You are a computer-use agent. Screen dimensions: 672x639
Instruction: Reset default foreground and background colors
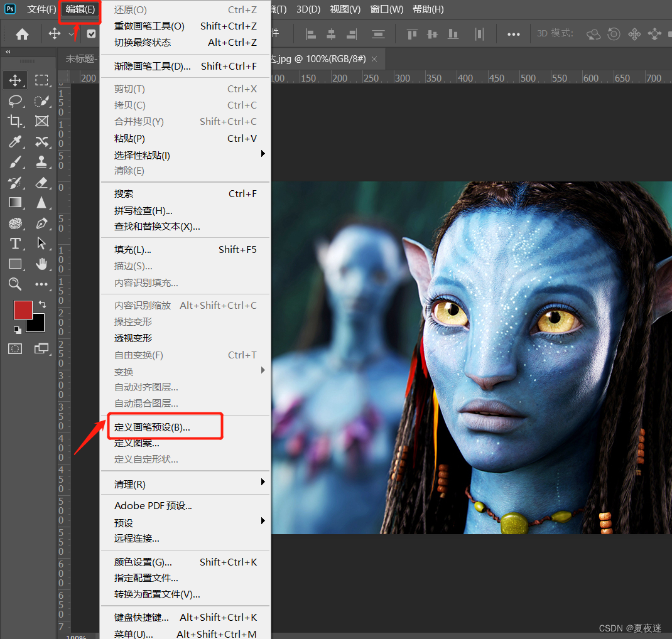tap(17, 330)
